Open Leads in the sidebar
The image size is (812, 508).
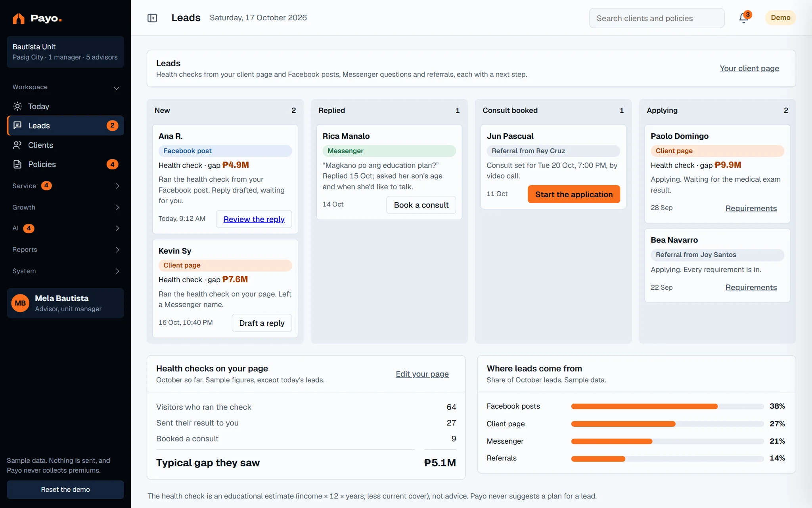(x=65, y=125)
